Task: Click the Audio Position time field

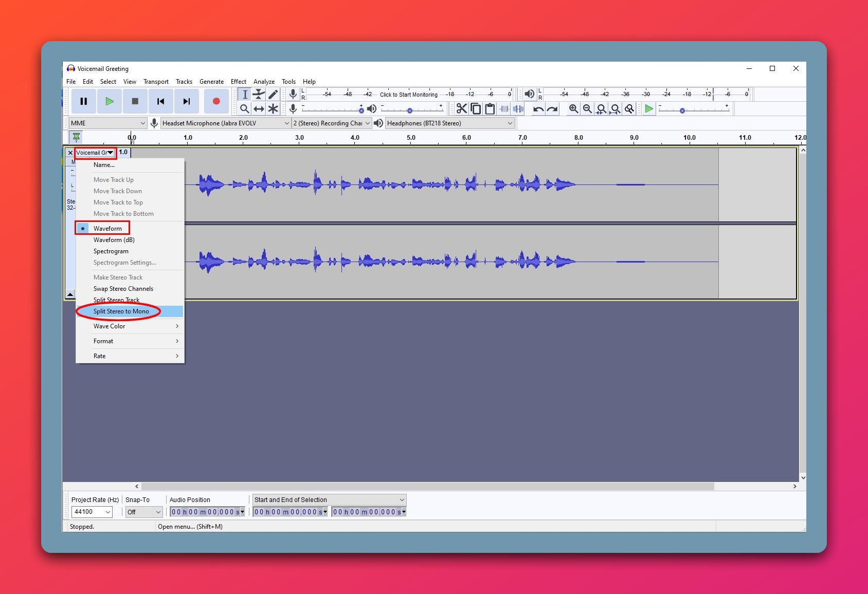Action: pyautogui.click(x=208, y=512)
